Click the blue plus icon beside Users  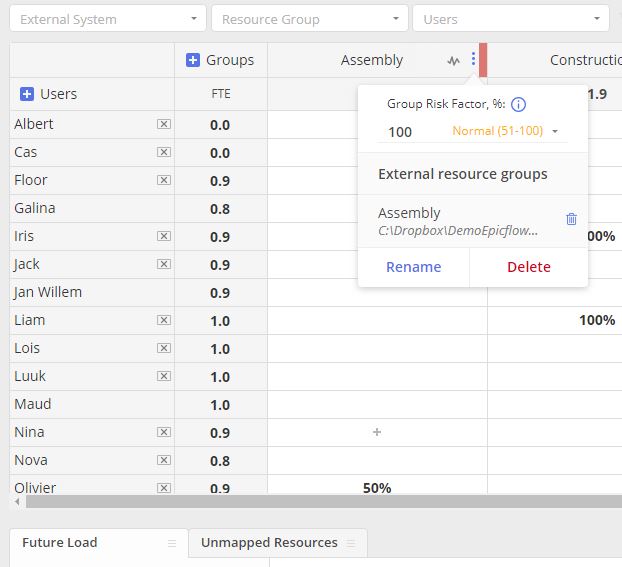coord(27,94)
